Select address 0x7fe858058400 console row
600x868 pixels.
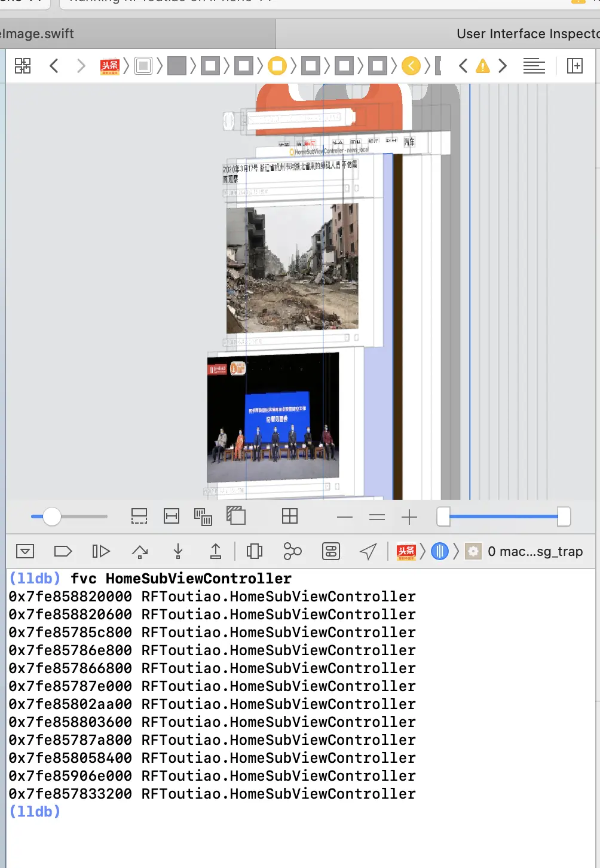[212, 758]
